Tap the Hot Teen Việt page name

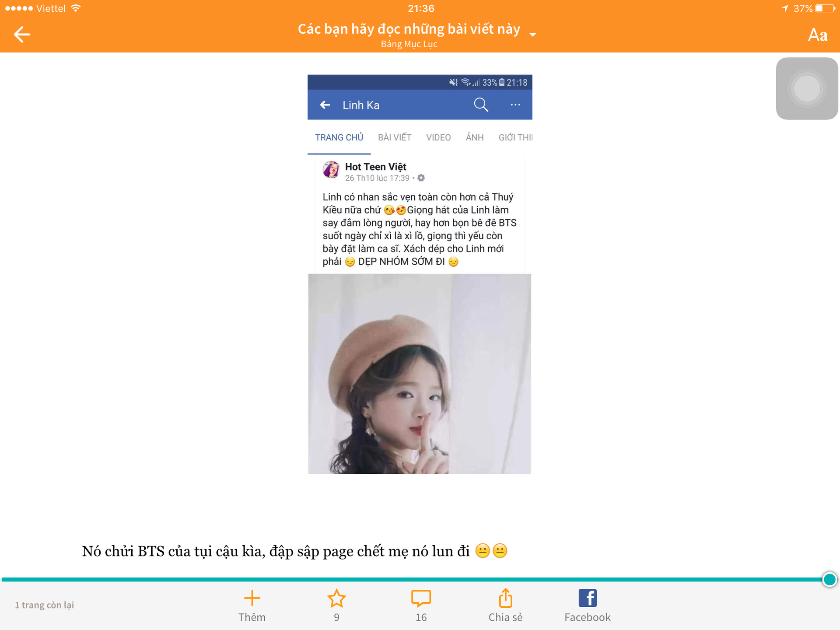point(375,167)
